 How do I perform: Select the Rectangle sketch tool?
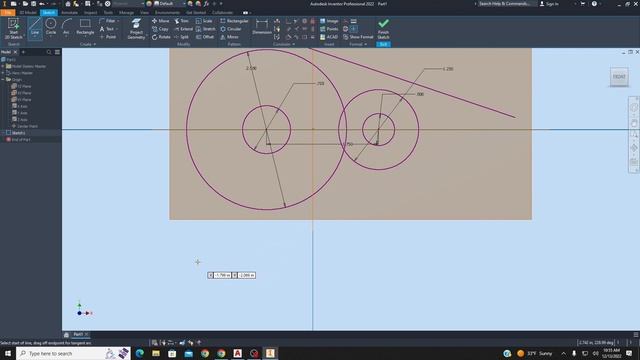tap(85, 27)
